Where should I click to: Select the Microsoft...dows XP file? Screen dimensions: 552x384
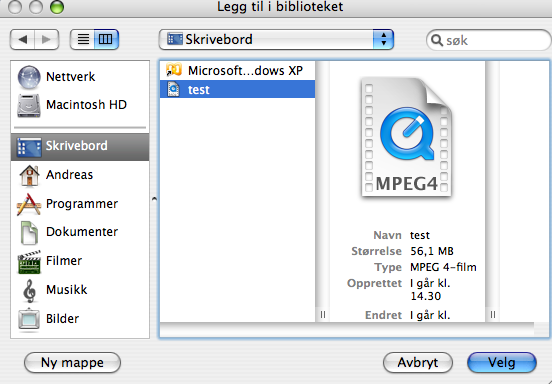pos(237,71)
